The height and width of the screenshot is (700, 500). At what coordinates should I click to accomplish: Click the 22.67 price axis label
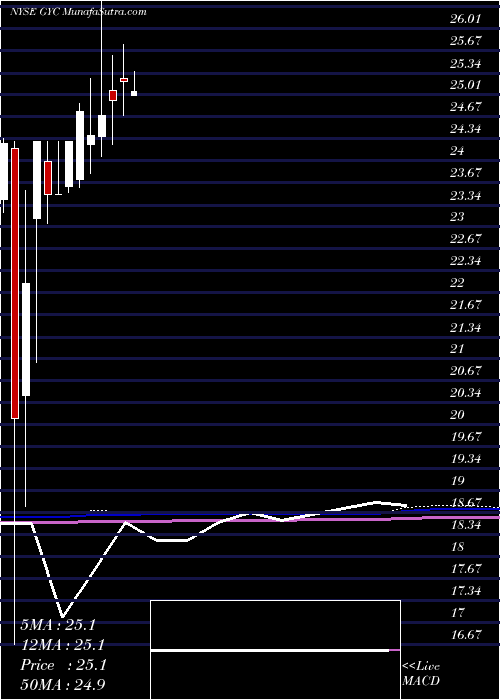coord(466,238)
